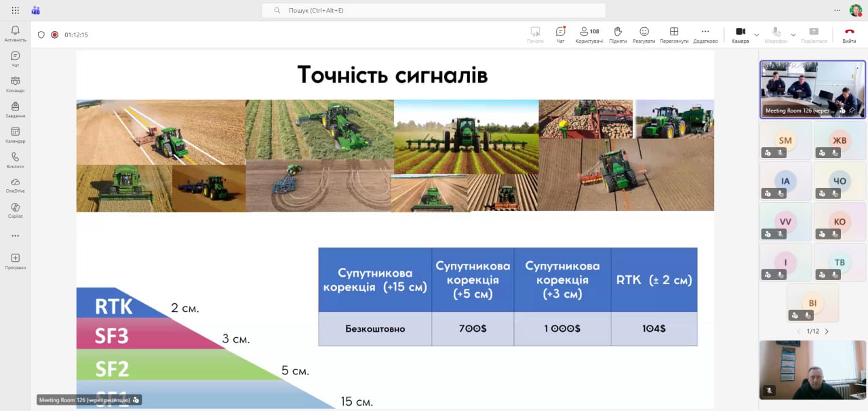Expand the microphone options dropdown arrow
The width and height of the screenshot is (868, 411).
pyautogui.click(x=793, y=35)
